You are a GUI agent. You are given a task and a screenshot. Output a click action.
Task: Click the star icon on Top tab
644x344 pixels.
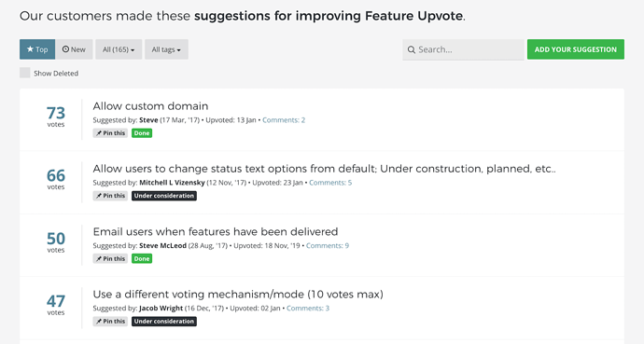pyautogui.click(x=30, y=49)
